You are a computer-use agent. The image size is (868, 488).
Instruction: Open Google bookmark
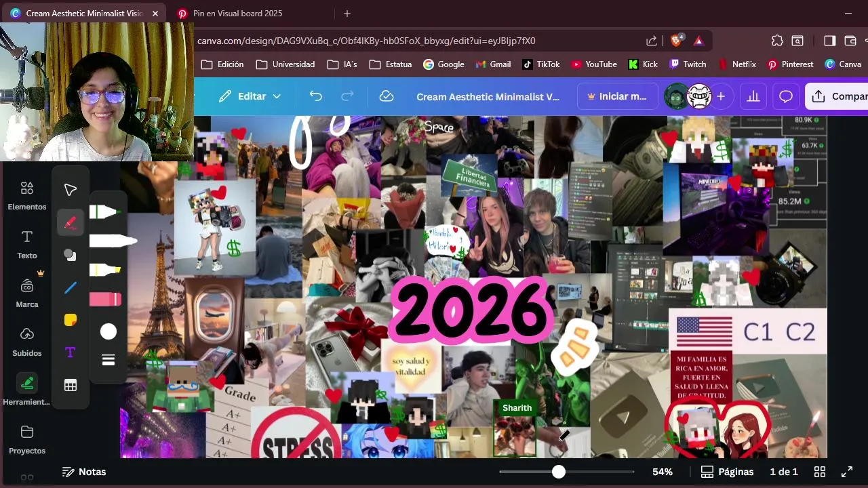(443, 64)
